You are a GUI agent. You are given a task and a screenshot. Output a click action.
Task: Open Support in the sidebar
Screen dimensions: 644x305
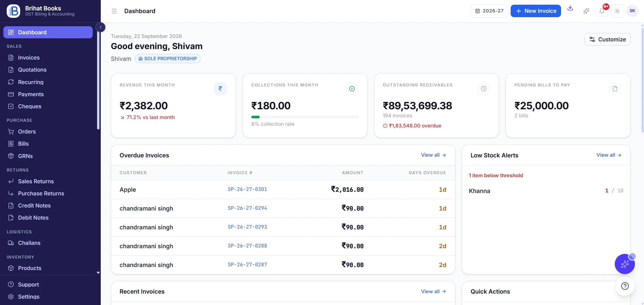pos(48,284)
